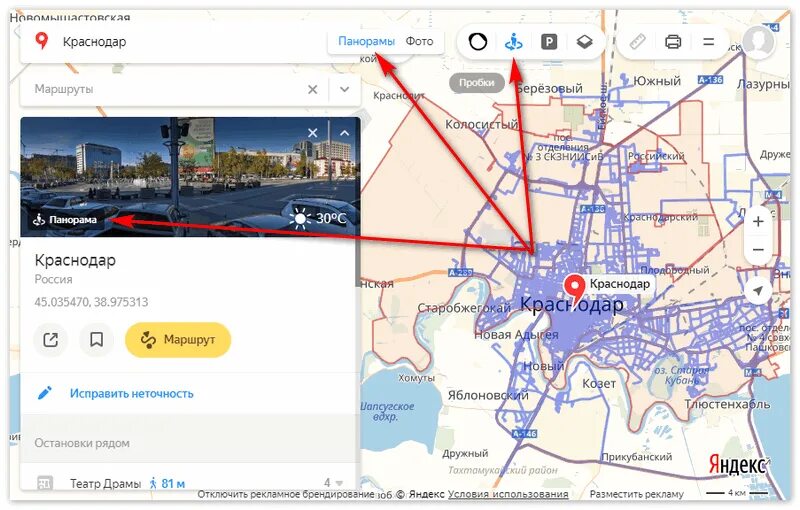Click Берёзовый label on map
800x510 pixels.
[x=548, y=88]
